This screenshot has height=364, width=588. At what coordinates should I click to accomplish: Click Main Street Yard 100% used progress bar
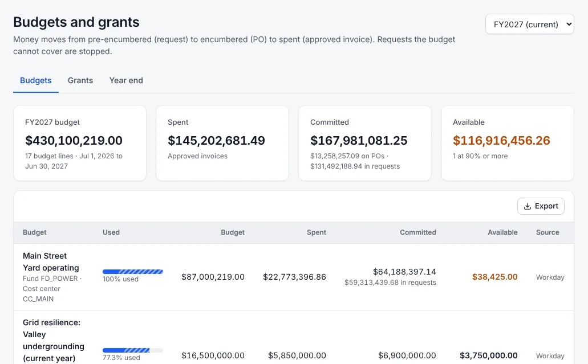coord(133,272)
